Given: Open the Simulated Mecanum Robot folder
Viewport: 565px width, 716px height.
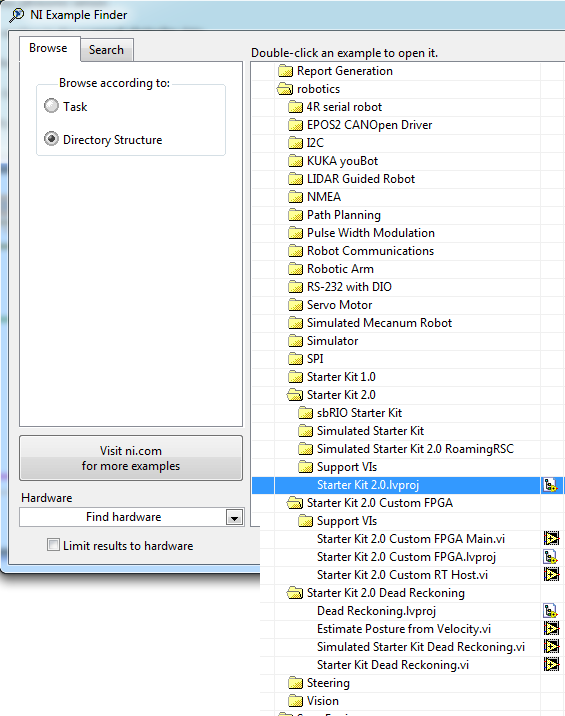Looking at the screenshot, I should tap(370, 323).
